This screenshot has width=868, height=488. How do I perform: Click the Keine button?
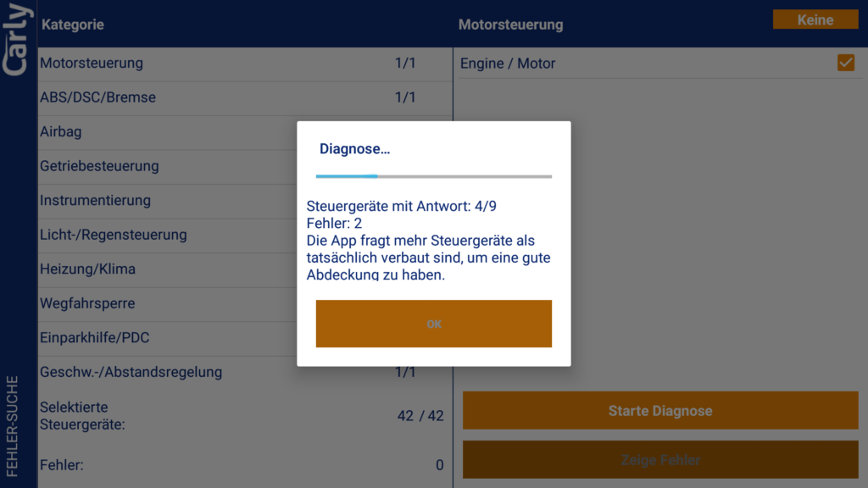click(x=815, y=20)
